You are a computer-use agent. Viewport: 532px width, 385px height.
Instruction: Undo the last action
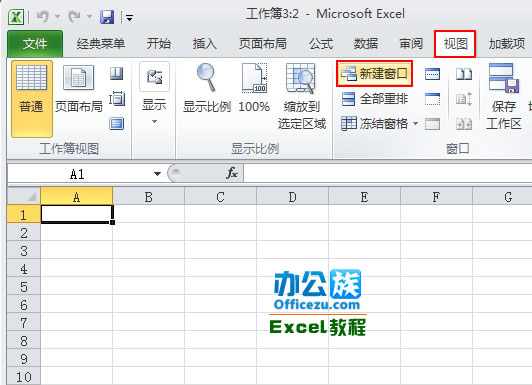point(43,16)
